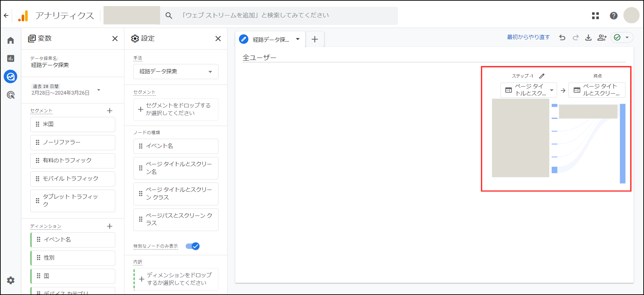644x295 pixels.
Task: Redo the last undone change
Action: [x=576, y=37]
